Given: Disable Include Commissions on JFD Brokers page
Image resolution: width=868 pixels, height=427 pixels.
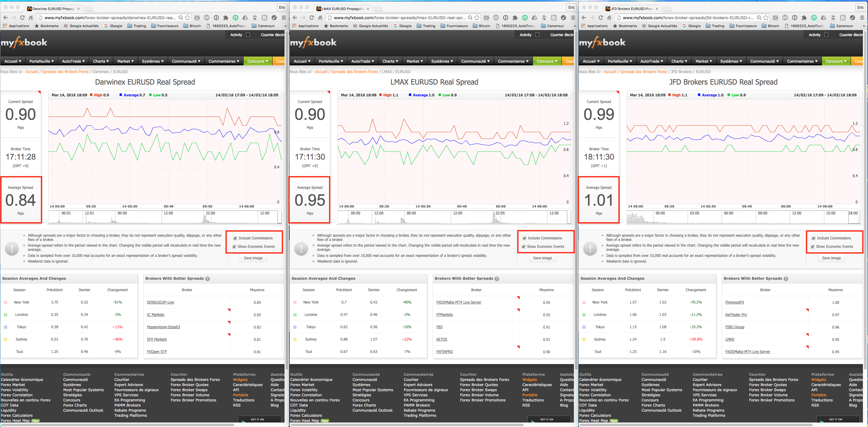Looking at the screenshot, I should point(814,238).
